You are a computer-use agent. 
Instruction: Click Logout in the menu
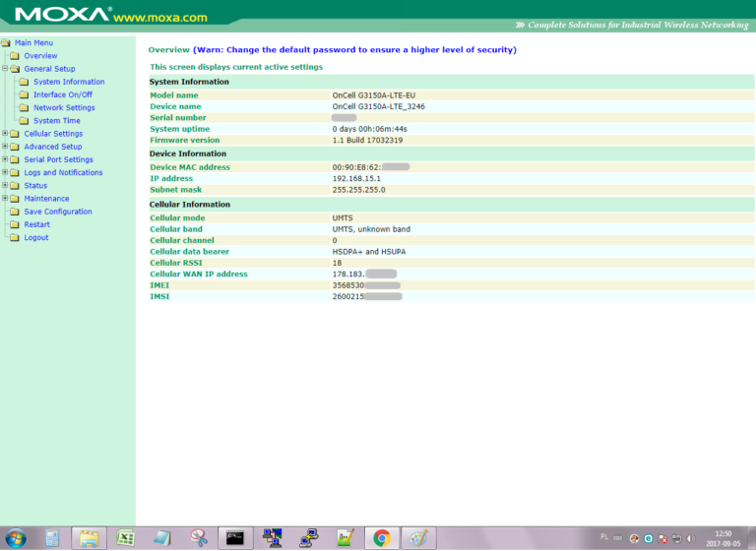(36, 238)
